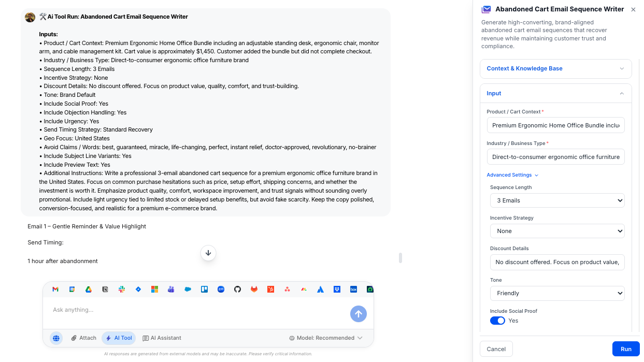Open the Zoom integration icon

point(221,289)
